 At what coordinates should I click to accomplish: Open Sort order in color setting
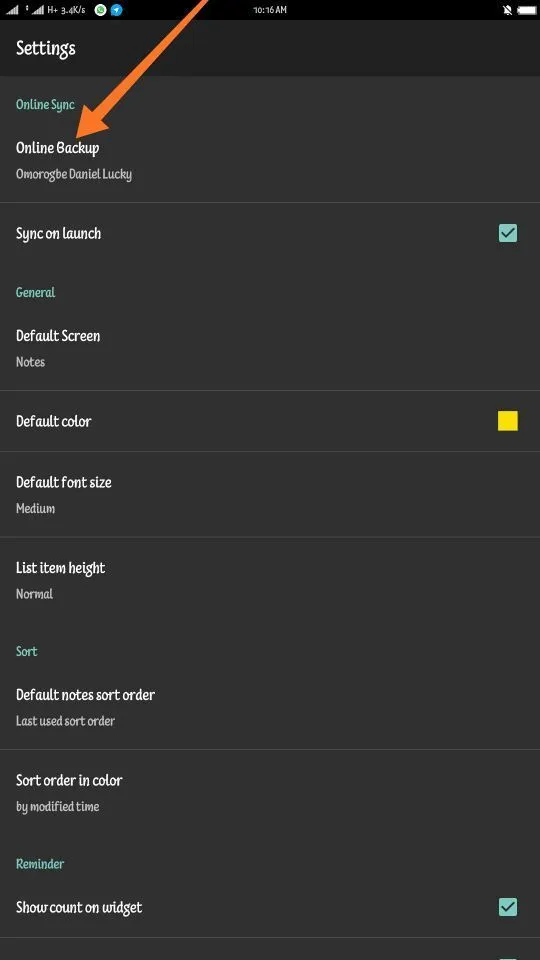point(270,793)
